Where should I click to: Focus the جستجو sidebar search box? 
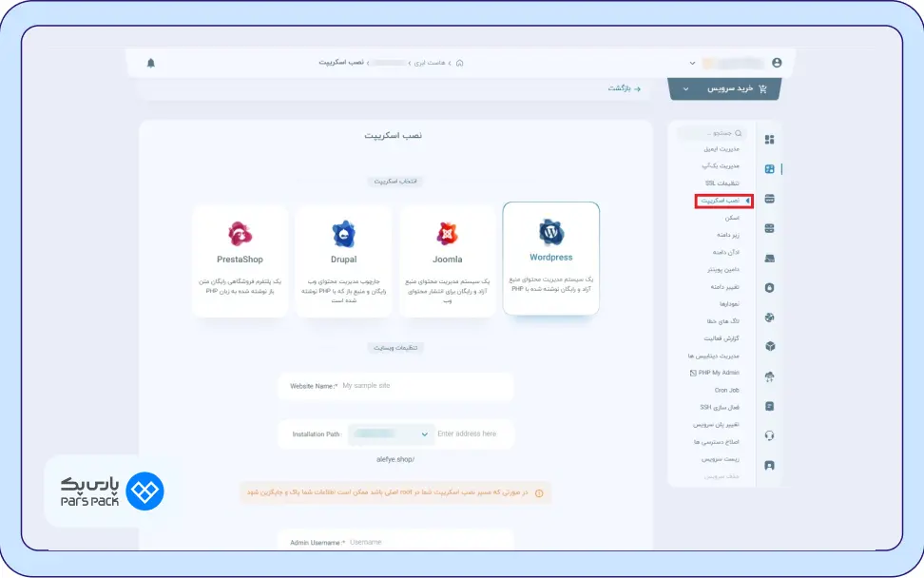coord(711,133)
